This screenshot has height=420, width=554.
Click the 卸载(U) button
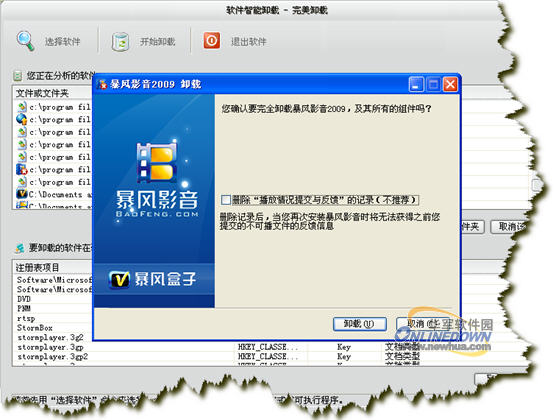click(x=360, y=324)
